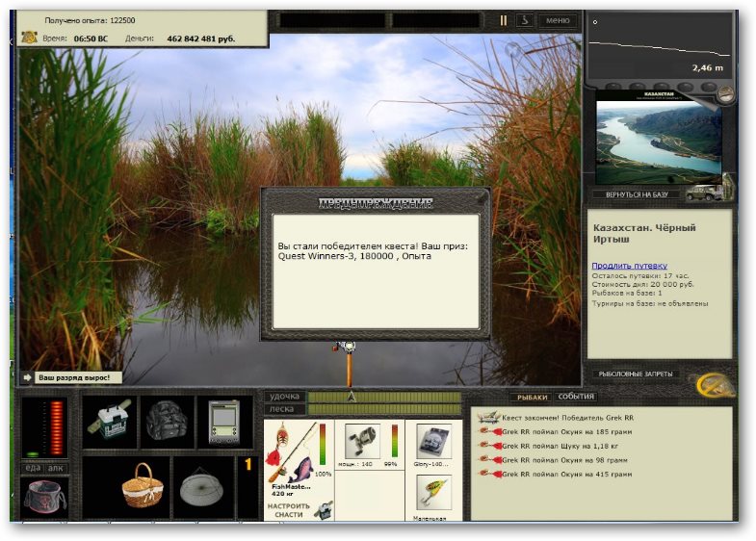
Task: Click ВЕРНУТЬСЯ НА БАЗУ button
Action: point(637,194)
